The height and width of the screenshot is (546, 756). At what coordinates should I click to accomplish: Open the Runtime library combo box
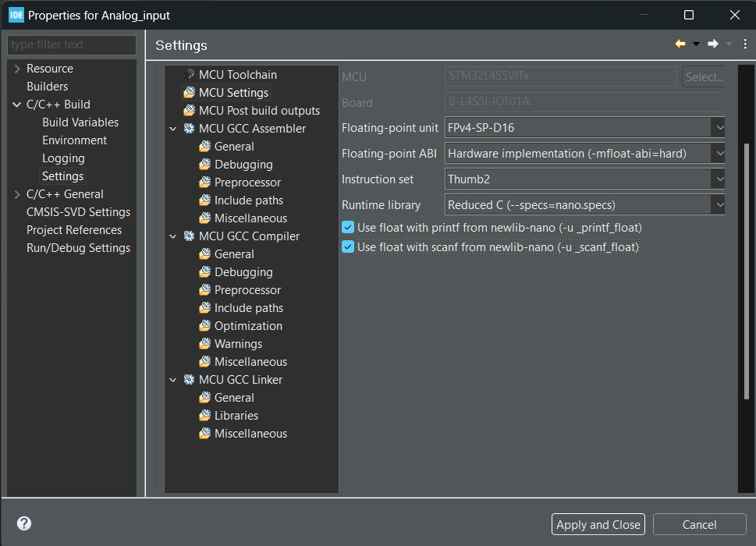718,205
